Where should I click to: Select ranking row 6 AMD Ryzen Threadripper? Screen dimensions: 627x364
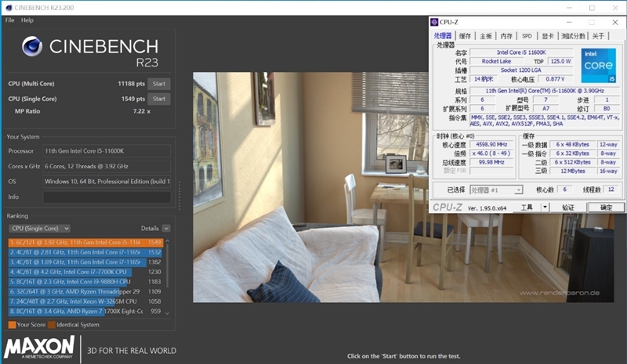coord(85,292)
